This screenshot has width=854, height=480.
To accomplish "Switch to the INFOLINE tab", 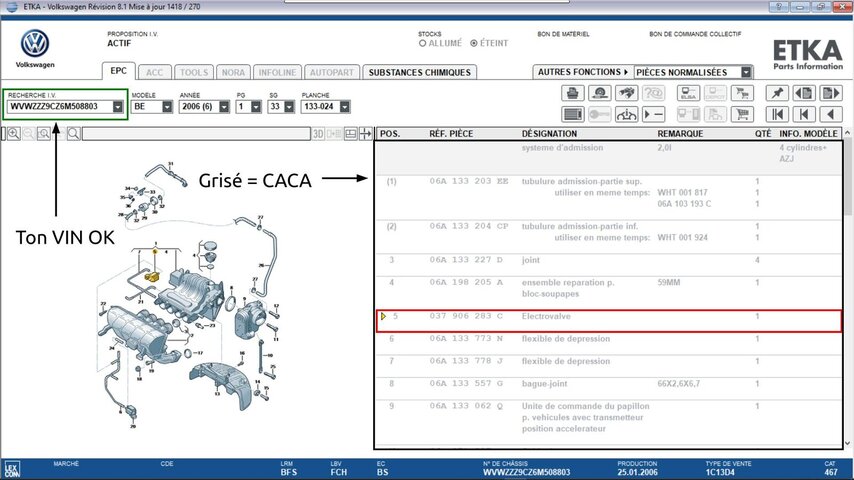I will (x=277, y=72).
